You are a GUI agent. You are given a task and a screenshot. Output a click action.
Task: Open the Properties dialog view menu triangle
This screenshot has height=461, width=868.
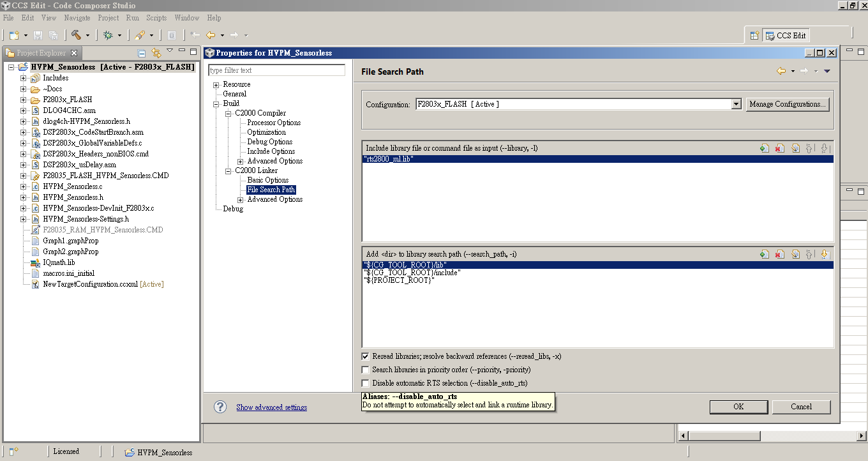[827, 72]
